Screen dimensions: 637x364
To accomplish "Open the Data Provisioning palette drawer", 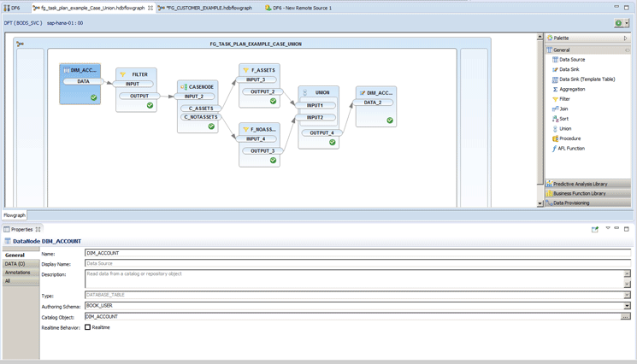I will tap(574, 203).
